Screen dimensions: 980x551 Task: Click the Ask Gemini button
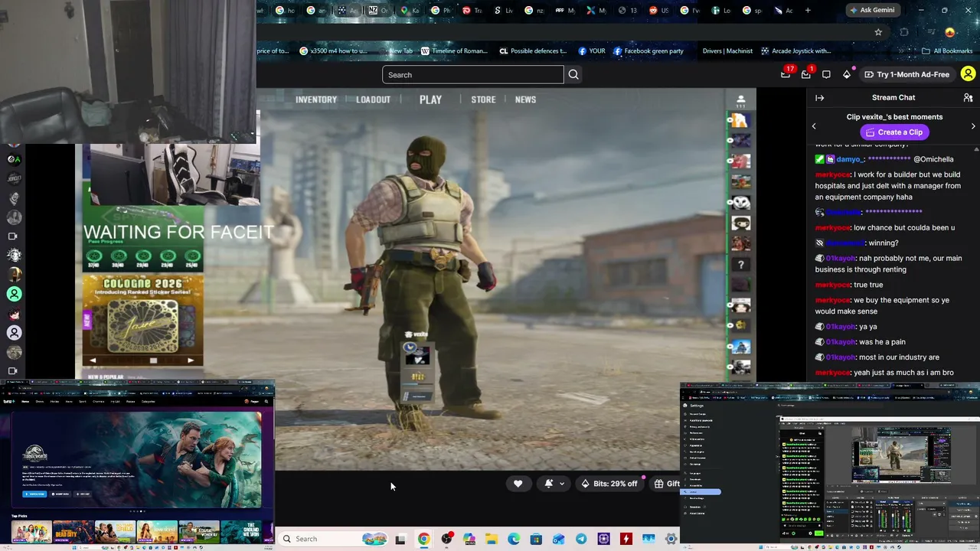pyautogui.click(x=875, y=11)
